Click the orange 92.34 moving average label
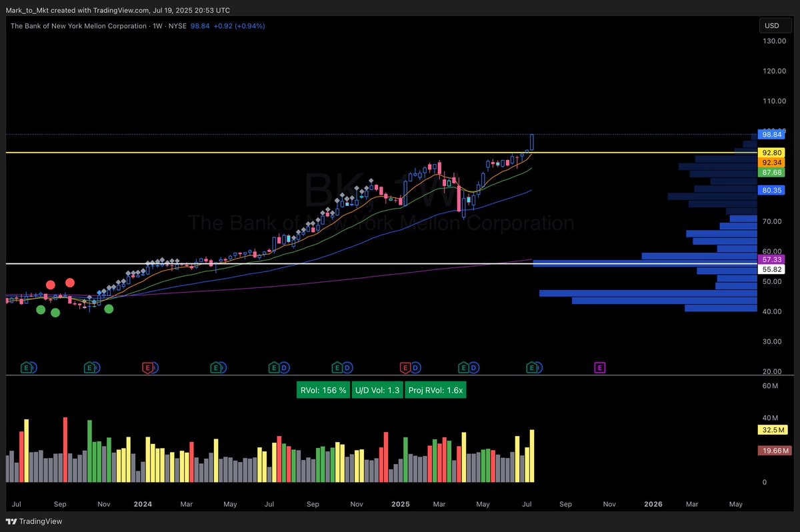The height and width of the screenshot is (532, 800). point(772,162)
